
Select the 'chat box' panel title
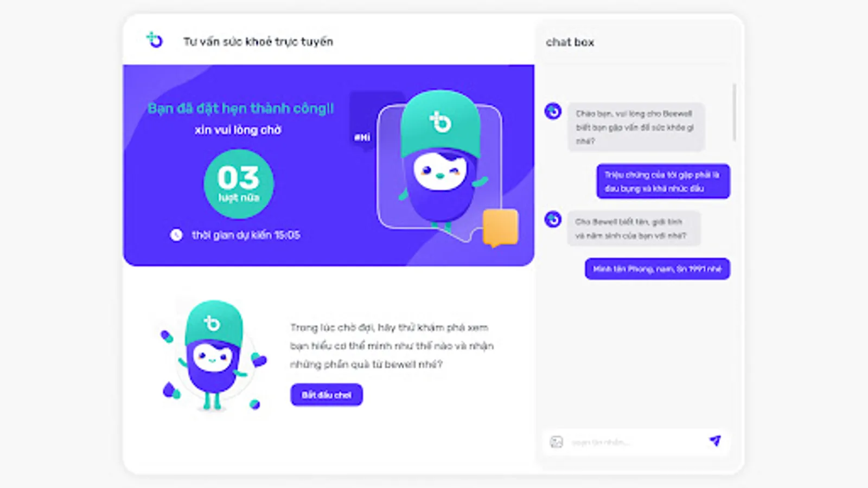pos(570,42)
